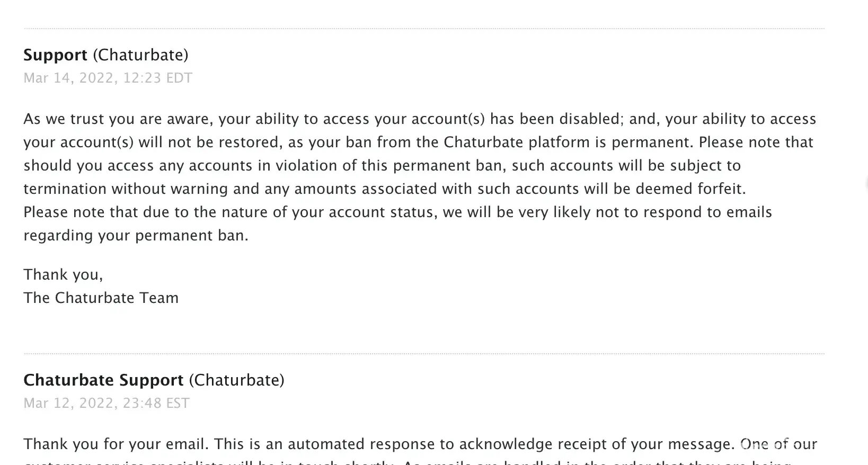Click "(Chaturbate)" beside the Support sender name

pos(140,55)
